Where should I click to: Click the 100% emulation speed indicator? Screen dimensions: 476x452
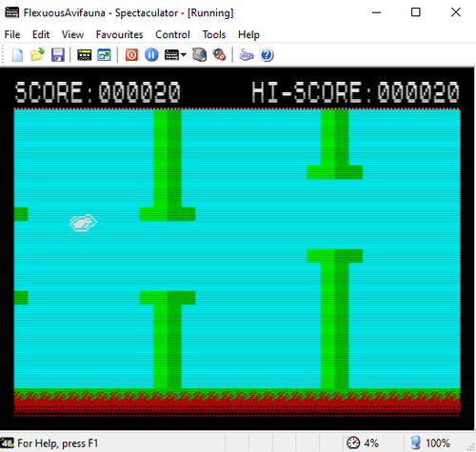coord(430,442)
